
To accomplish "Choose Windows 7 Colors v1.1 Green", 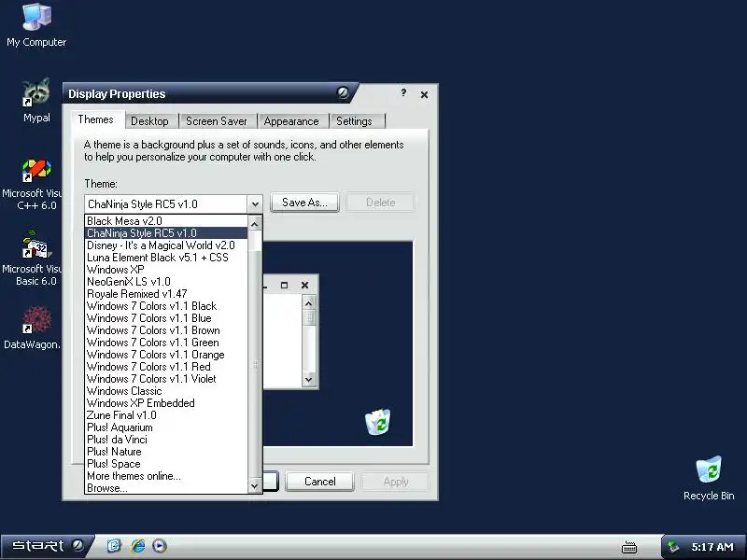I will 166,343.
